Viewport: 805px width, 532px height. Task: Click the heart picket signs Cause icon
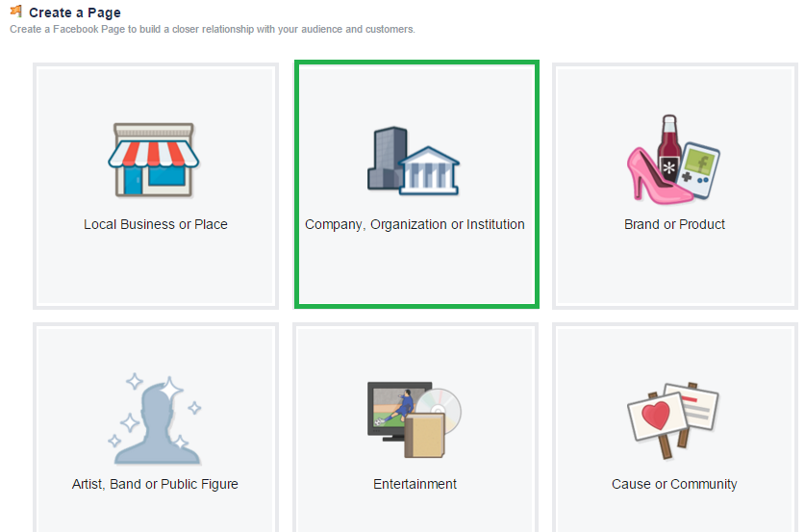click(x=673, y=420)
